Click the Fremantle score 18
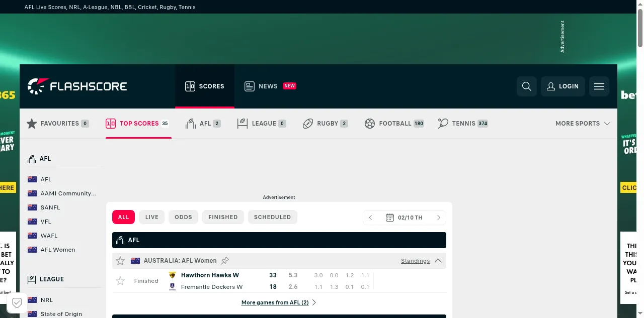 pyautogui.click(x=273, y=287)
